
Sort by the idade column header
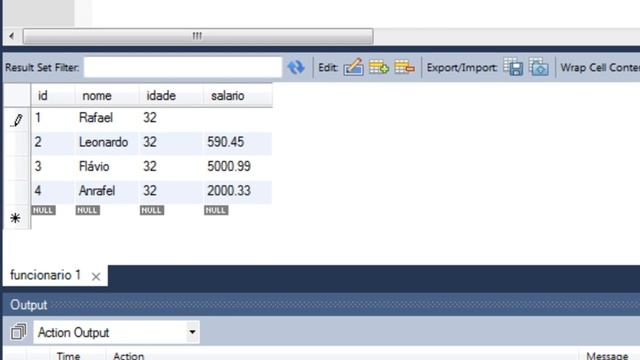click(x=171, y=96)
